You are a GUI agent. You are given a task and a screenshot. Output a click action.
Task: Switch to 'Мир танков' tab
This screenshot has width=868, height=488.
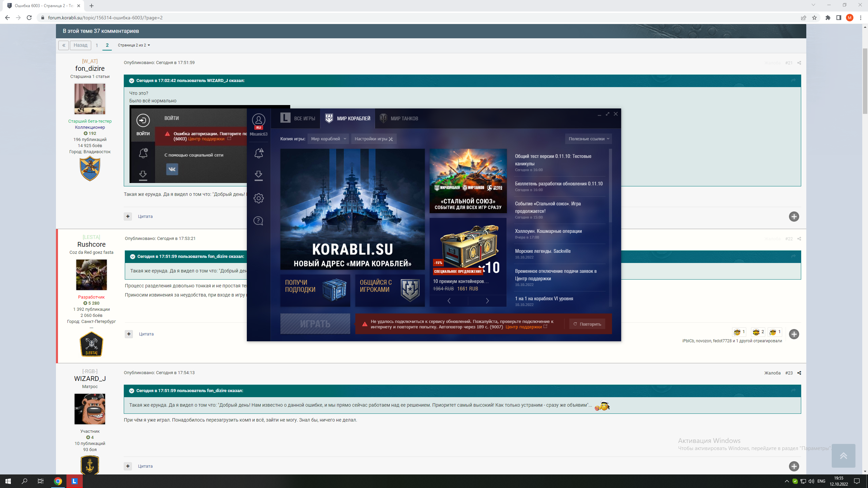[399, 118]
